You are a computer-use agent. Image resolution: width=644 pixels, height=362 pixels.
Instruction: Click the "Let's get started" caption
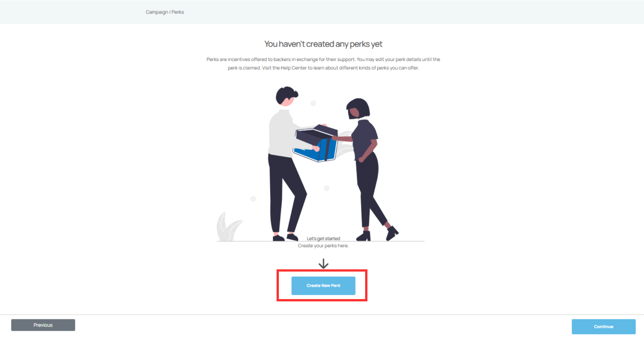[323, 238]
